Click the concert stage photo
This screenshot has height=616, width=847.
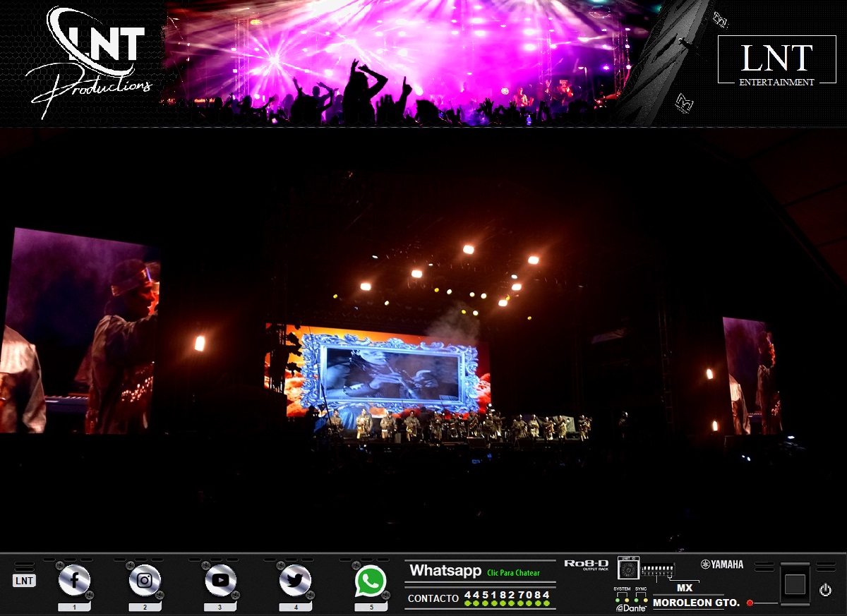[x=423, y=339]
